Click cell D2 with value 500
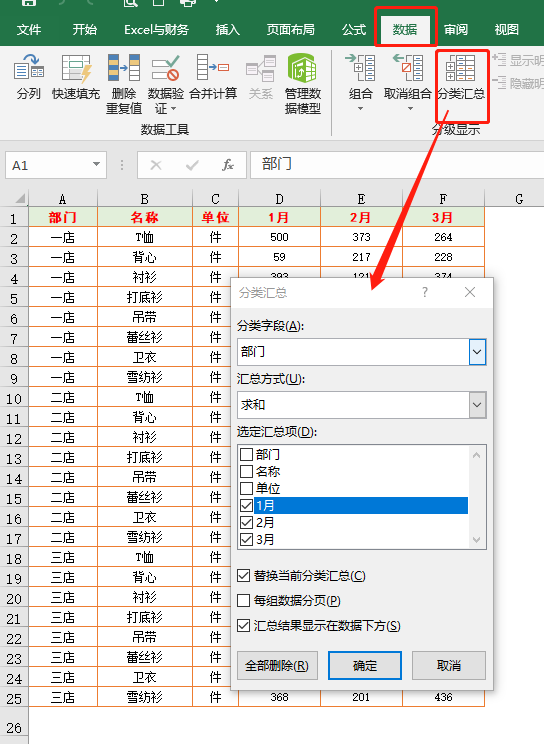The height and width of the screenshot is (744, 544). 279,237
